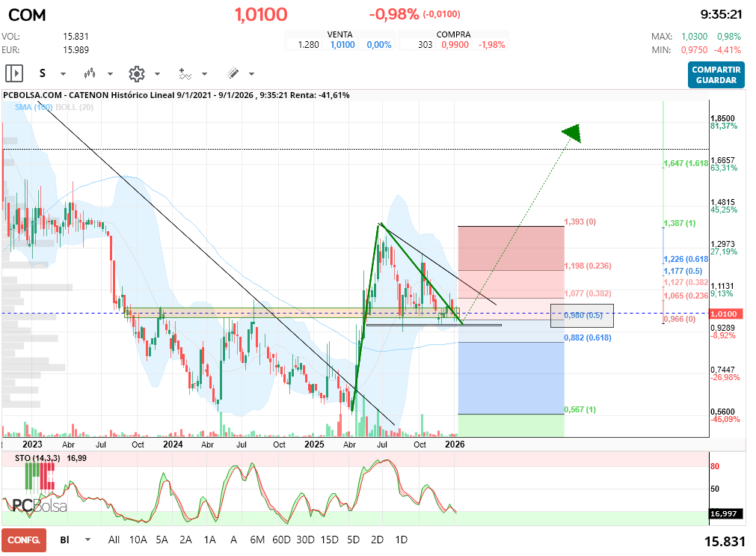
Task: Expand the chart type dropdown arrow
Action: (x=110, y=74)
